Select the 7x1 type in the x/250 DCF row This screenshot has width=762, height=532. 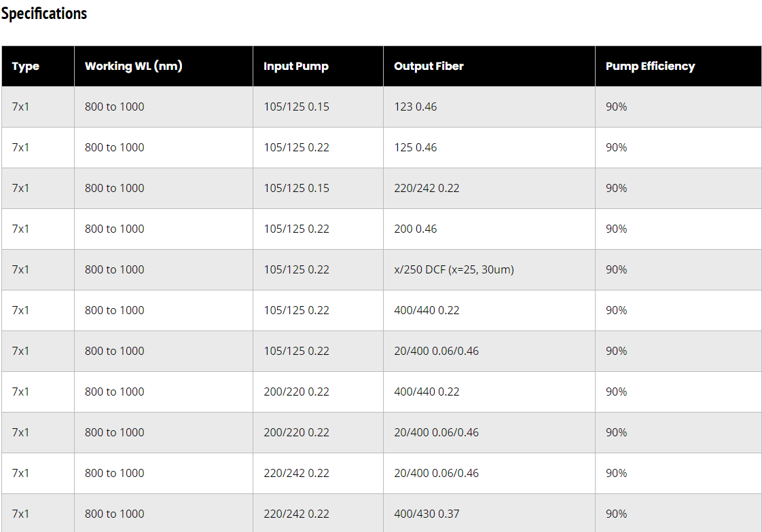click(x=20, y=269)
